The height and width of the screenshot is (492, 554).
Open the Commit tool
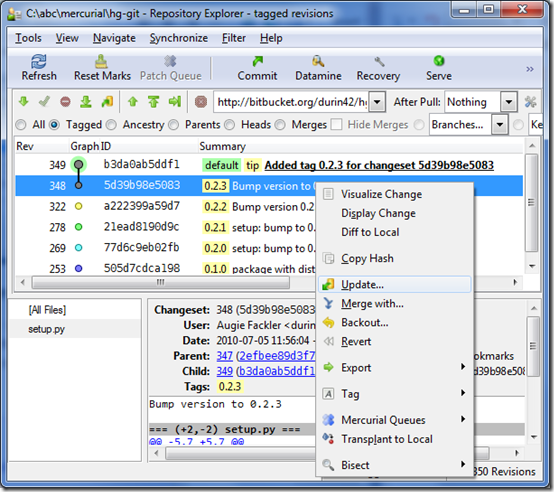[x=257, y=68]
